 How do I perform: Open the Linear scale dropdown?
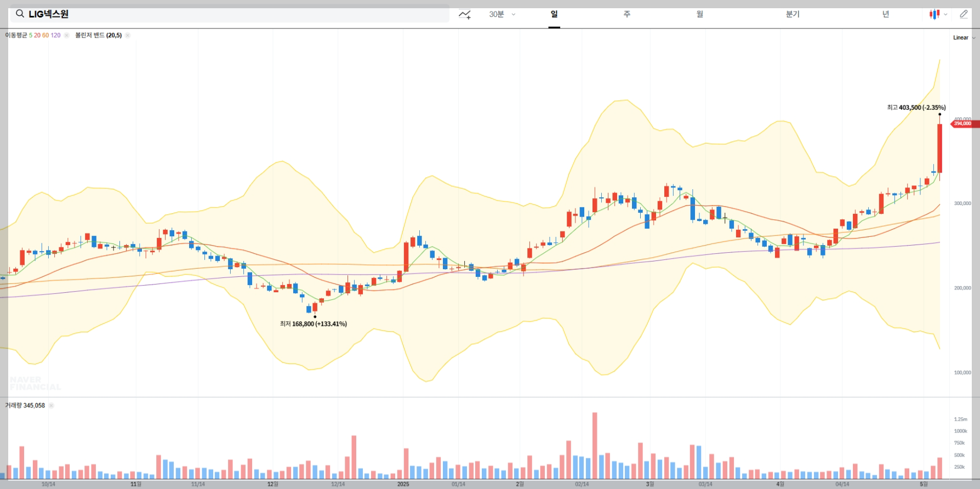tap(964, 38)
